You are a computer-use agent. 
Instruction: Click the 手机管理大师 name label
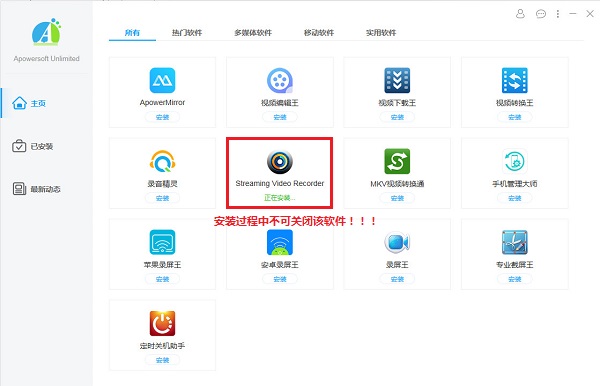click(x=515, y=184)
